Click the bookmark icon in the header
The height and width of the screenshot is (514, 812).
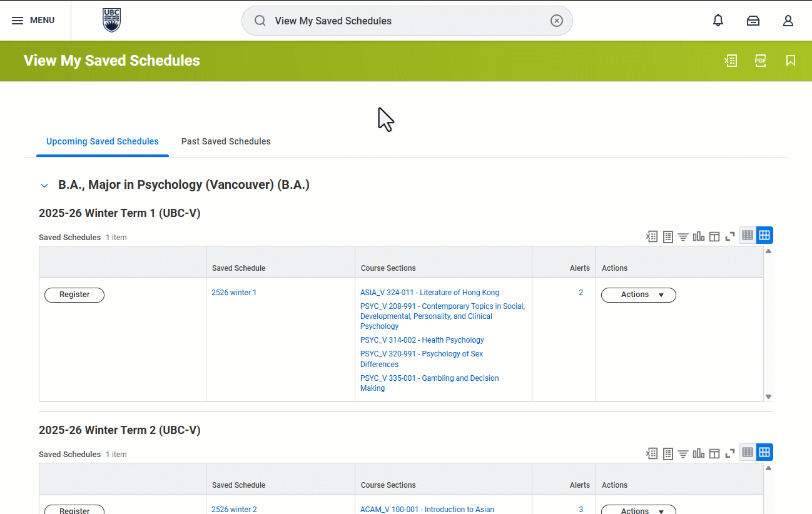tap(791, 61)
